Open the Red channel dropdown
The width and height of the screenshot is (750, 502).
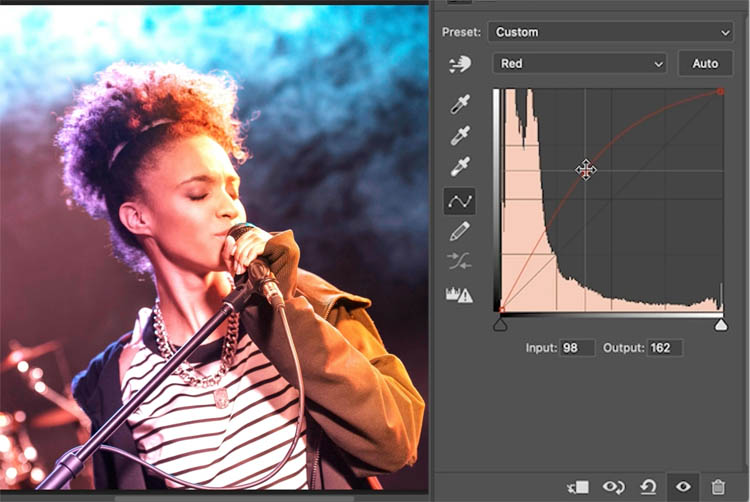click(x=580, y=64)
